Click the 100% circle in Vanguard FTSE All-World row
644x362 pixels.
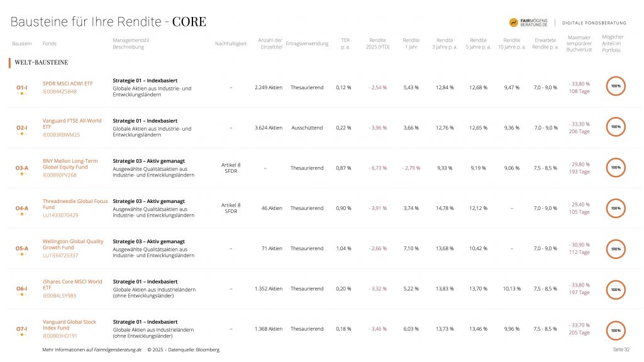(616, 127)
